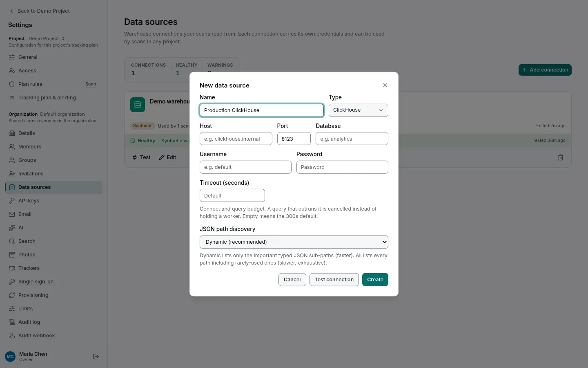Close the New data source dialog
588x368 pixels.
[x=385, y=85]
